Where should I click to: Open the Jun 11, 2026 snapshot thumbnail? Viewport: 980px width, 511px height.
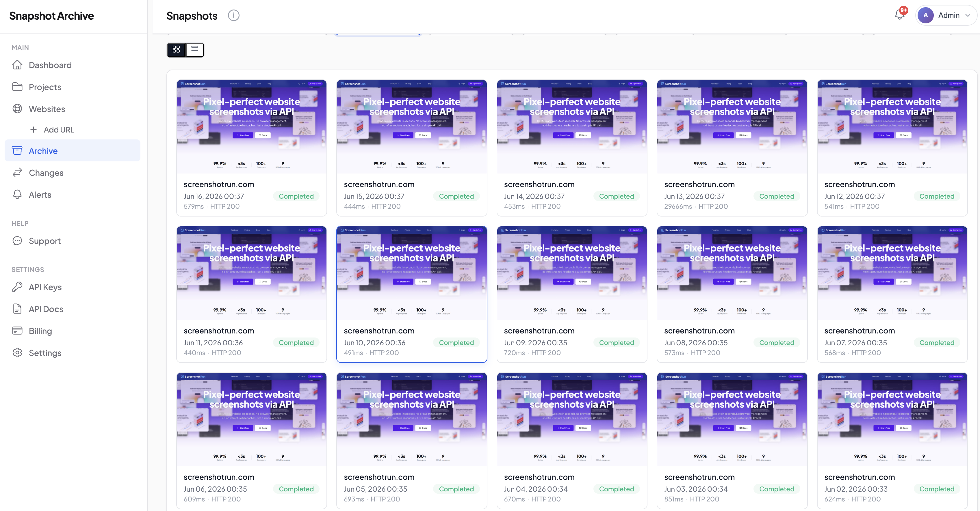tap(251, 273)
